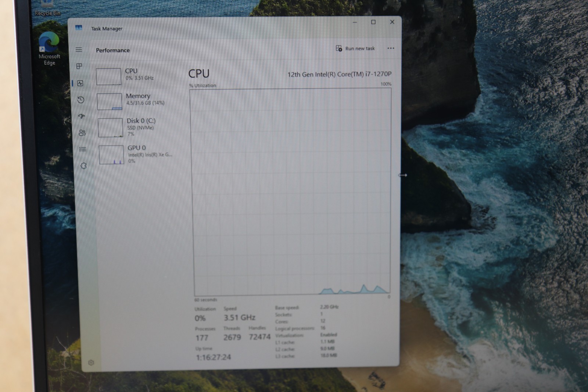The height and width of the screenshot is (392, 588).
Task: Click the 4.5/31.6 GB (14%) memory text
Action: pyautogui.click(x=146, y=103)
